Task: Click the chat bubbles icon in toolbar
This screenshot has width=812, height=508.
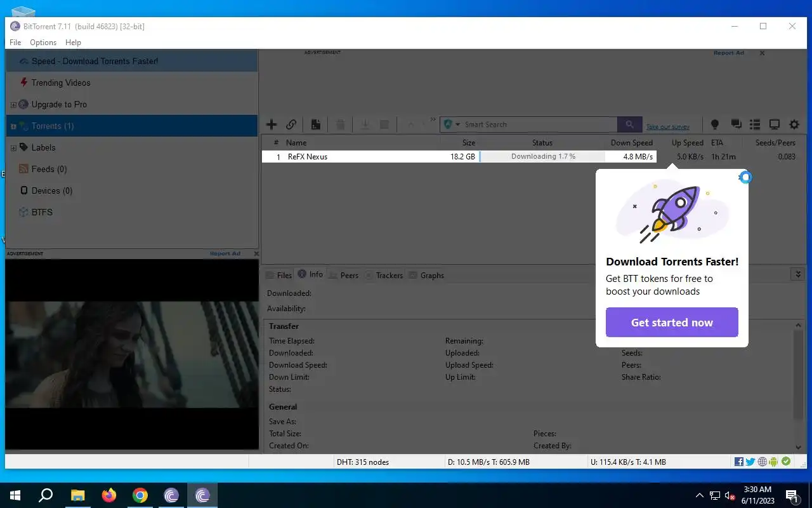Action: 736,124
